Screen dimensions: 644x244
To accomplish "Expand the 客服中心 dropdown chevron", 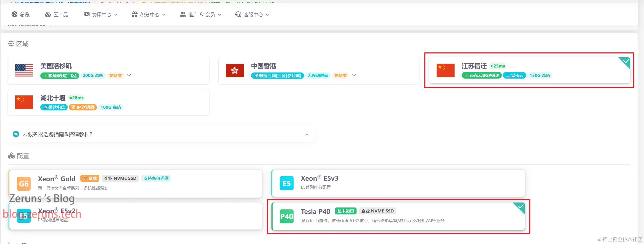I will [x=267, y=15].
